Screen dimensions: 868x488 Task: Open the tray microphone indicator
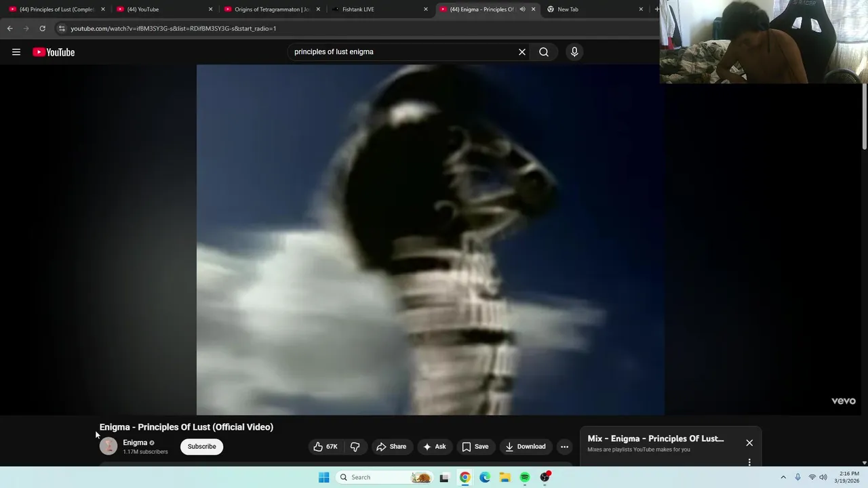[797, 477]
